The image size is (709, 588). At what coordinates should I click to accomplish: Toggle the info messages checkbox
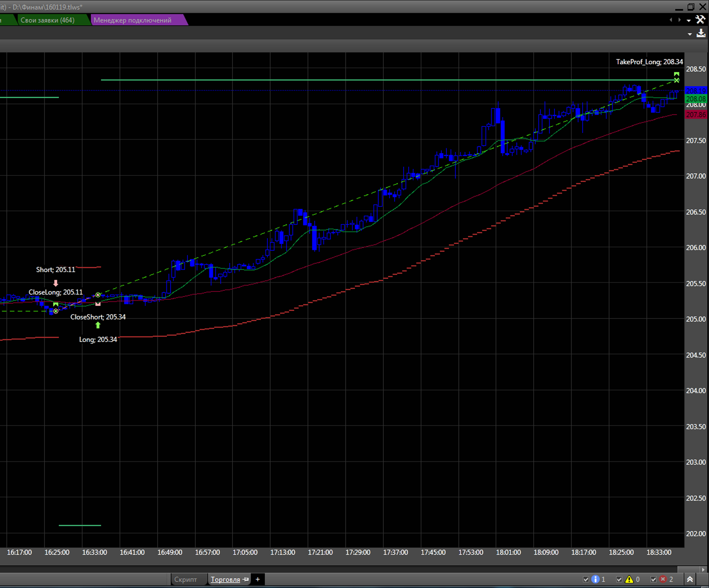point(586,579)
